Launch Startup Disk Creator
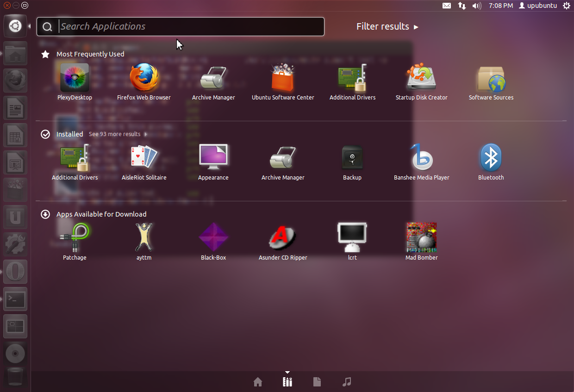 click(x=422, y=82)
